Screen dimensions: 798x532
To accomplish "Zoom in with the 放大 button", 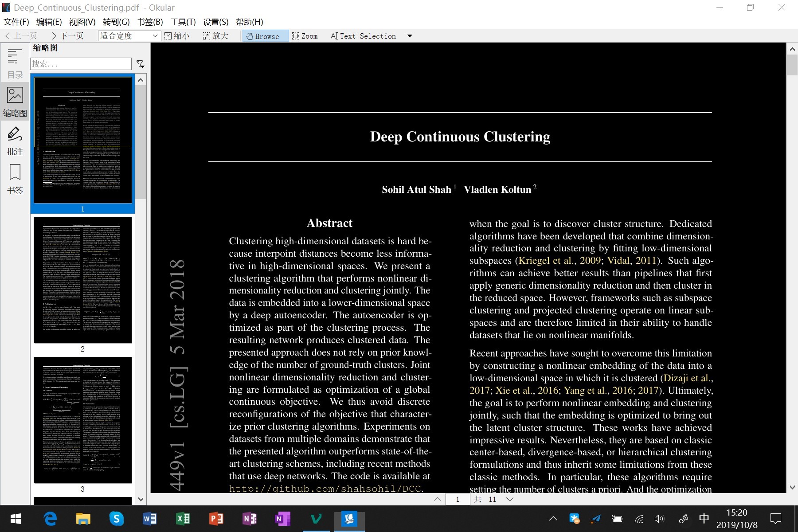I will pos(215,36).
